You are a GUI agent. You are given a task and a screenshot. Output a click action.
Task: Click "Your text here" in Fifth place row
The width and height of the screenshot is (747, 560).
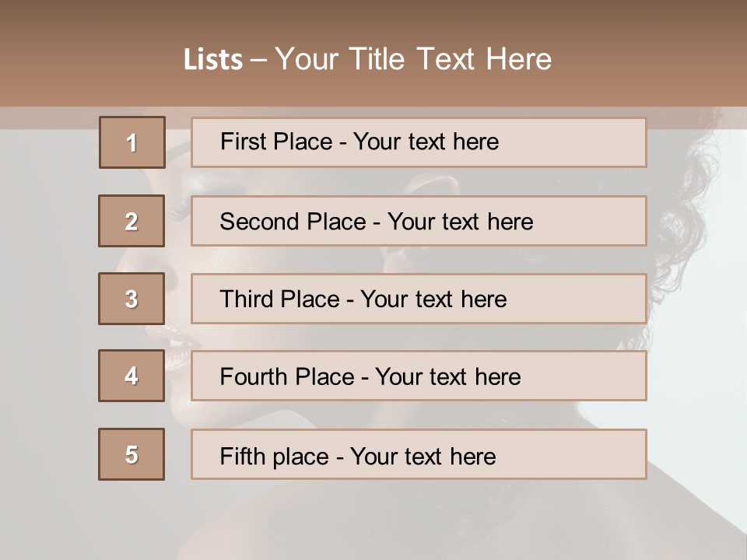tap(423, 456)
